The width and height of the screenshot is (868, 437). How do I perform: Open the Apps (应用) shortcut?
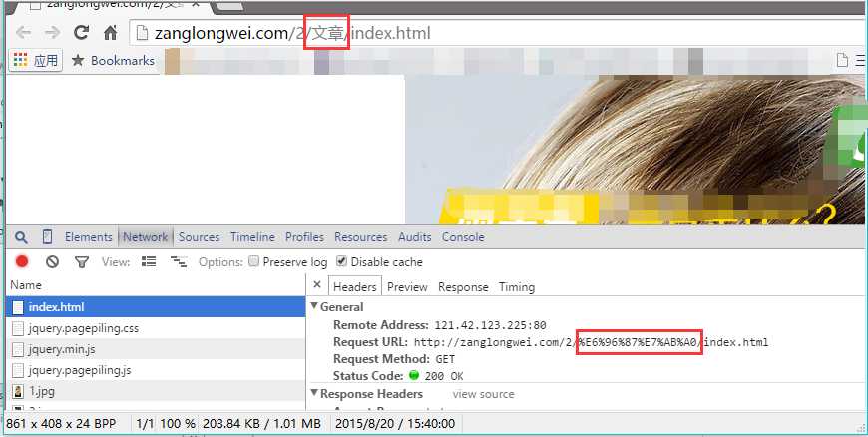(x=36, y=60)
